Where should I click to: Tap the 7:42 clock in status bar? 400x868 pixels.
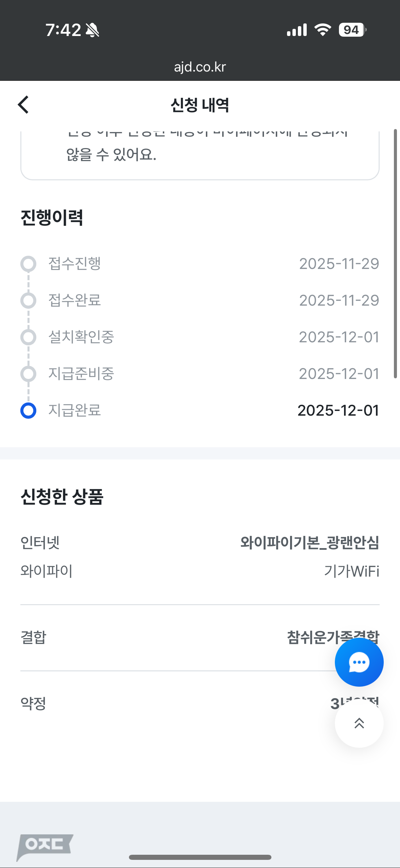[x=63, y=30]
